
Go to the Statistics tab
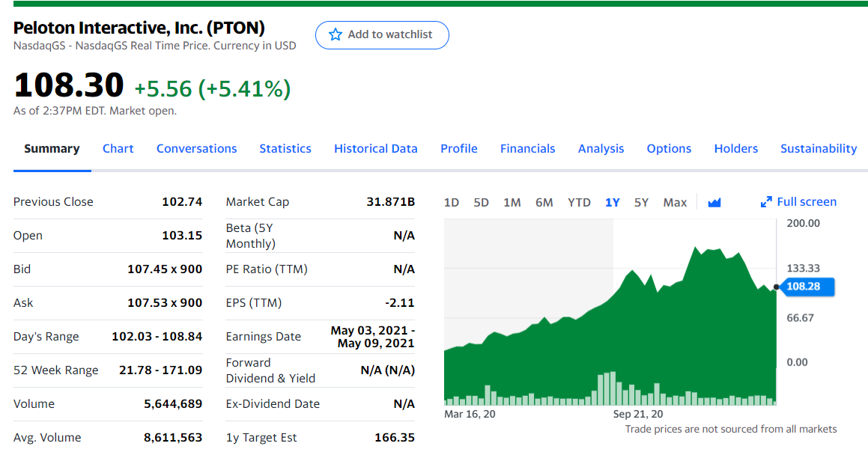point(285,149)
